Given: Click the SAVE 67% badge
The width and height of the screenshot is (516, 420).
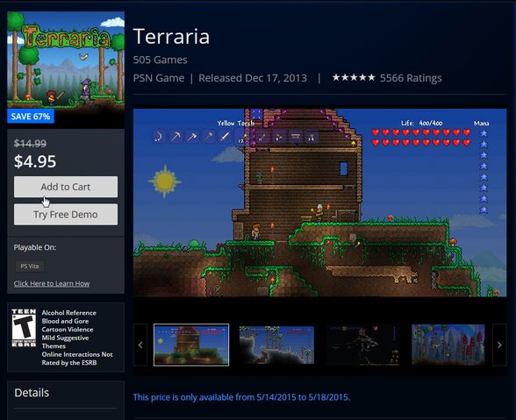Looking at the screenshot, I should pos(31,117).
